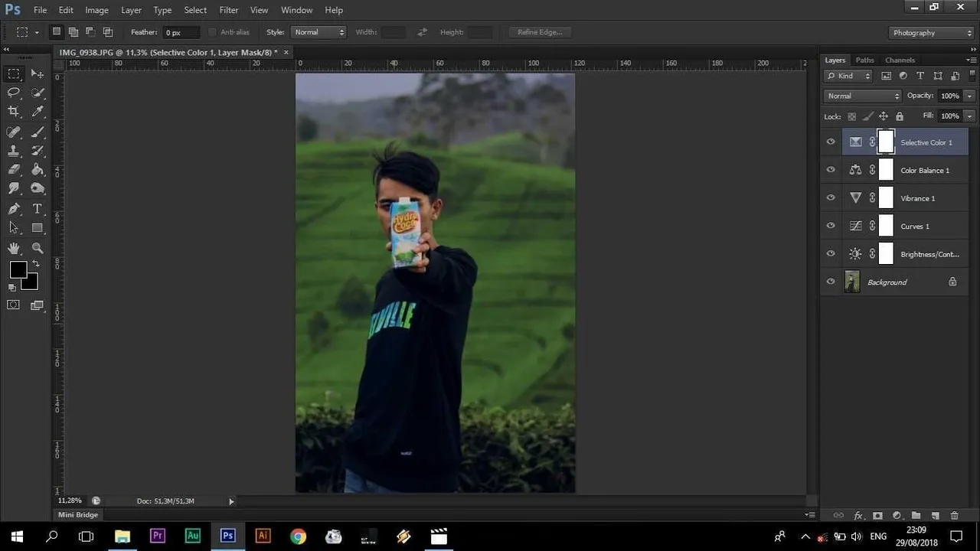Select the Brush tool

37,132
